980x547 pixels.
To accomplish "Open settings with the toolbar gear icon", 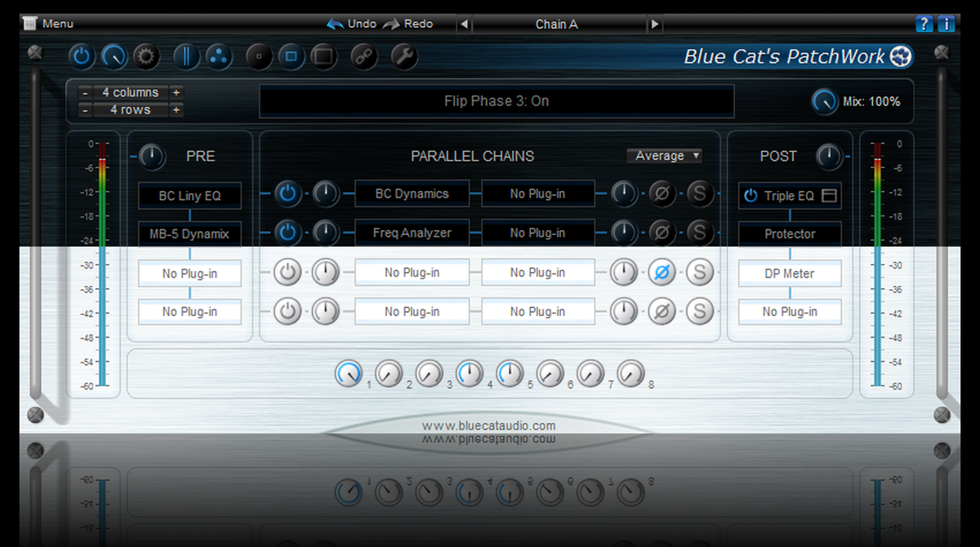I will tap(146, 56).
